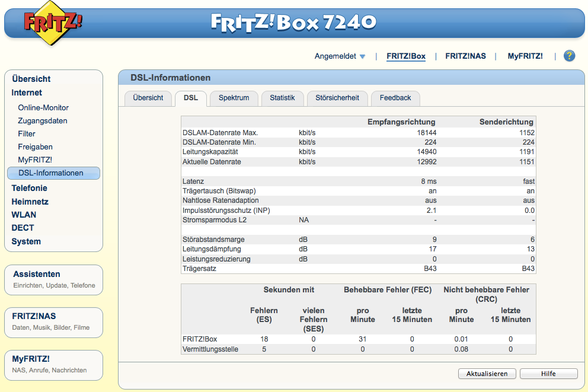Open Zugangsdaten in the sidebar
The image size is (588, 392).
(42, 121)
